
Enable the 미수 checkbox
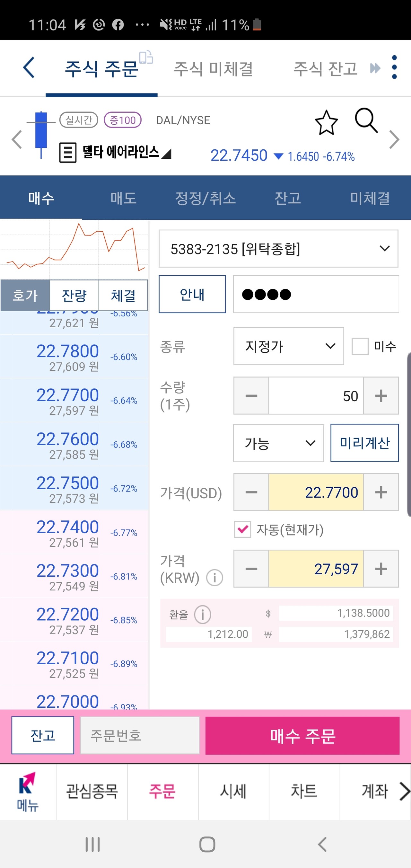point(360,346)
